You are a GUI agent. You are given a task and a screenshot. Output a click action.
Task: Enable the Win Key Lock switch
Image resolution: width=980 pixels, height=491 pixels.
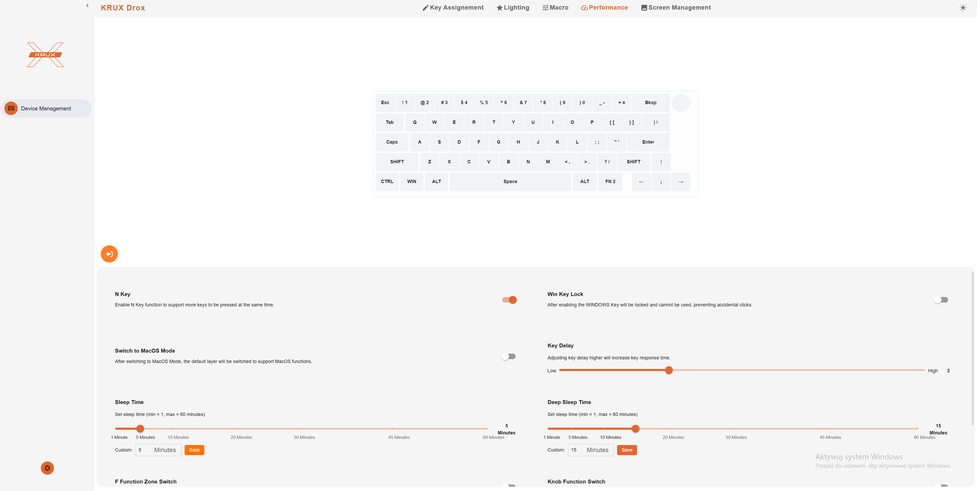click(x=941, y=300)
